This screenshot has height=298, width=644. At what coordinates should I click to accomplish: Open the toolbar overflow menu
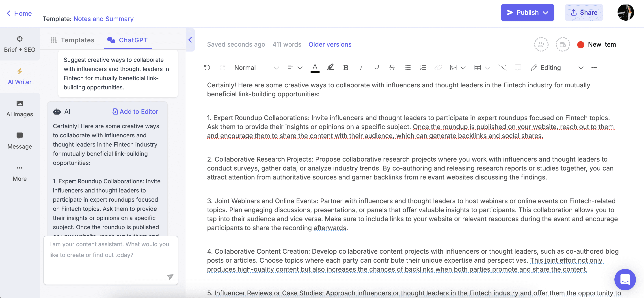coord(594,67)
